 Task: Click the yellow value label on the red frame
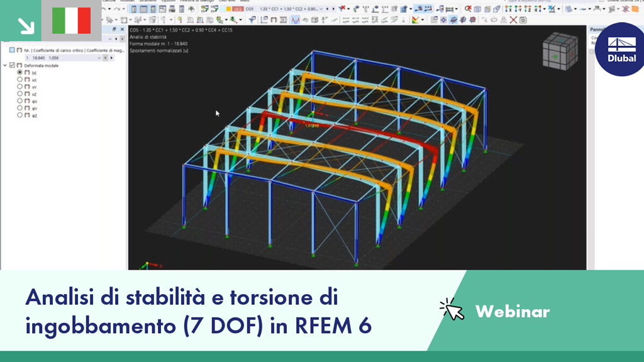tap(312, 126)
